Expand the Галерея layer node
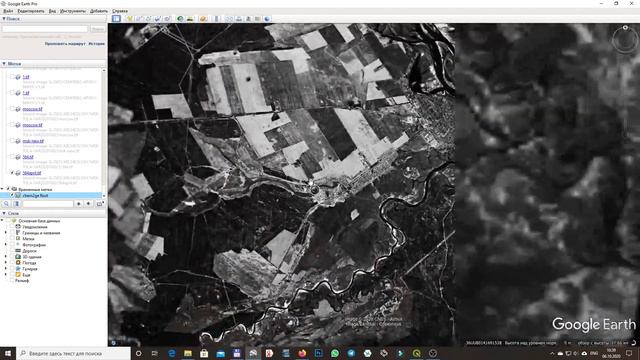Image resolution: width=640 pixels, height=360 pixels. coord(6,269)
